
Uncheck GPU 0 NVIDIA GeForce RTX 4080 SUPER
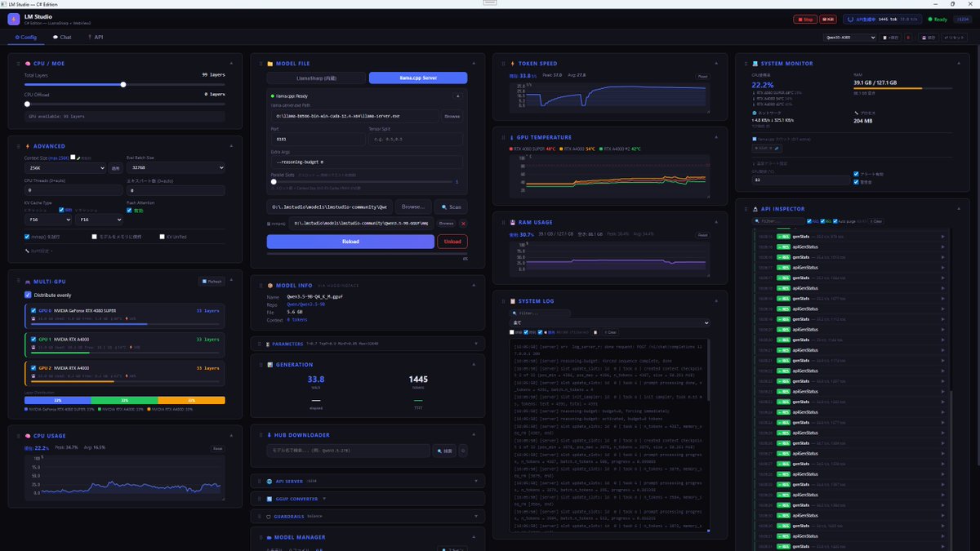33,310
